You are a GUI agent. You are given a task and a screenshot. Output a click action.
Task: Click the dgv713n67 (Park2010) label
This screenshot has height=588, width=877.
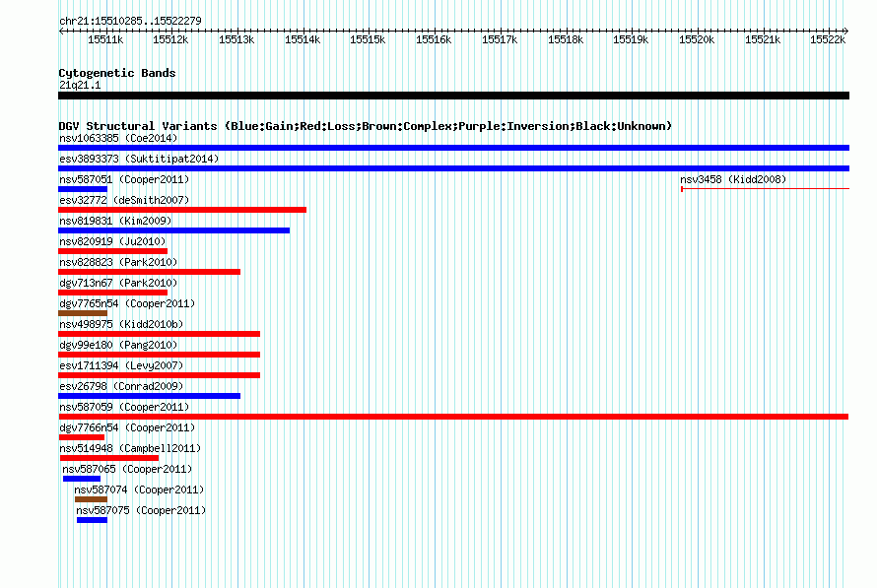coord(118,283)
